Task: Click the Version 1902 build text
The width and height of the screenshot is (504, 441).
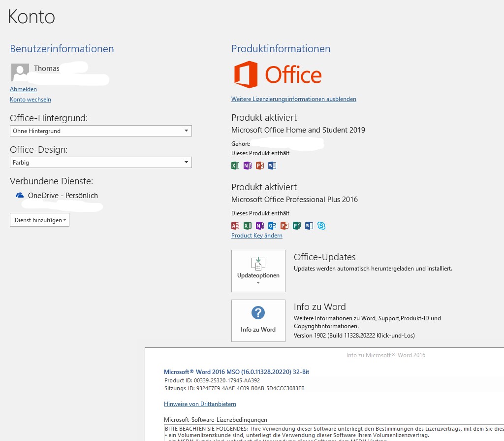Action: pos(354,336)
